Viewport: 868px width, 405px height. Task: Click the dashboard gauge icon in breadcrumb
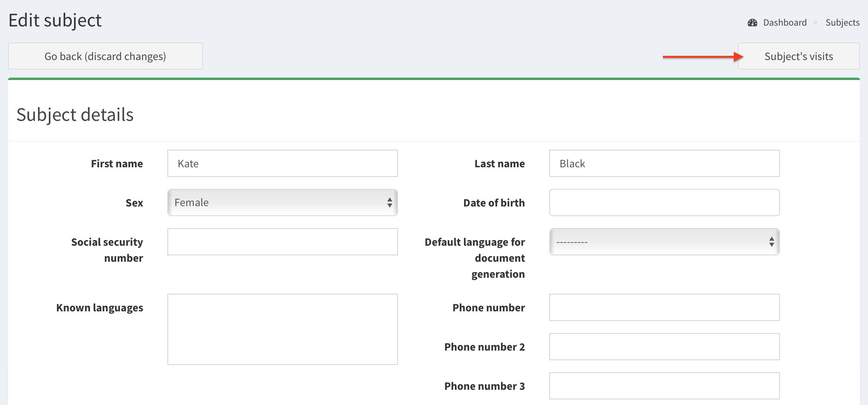(x=752, y=23)
